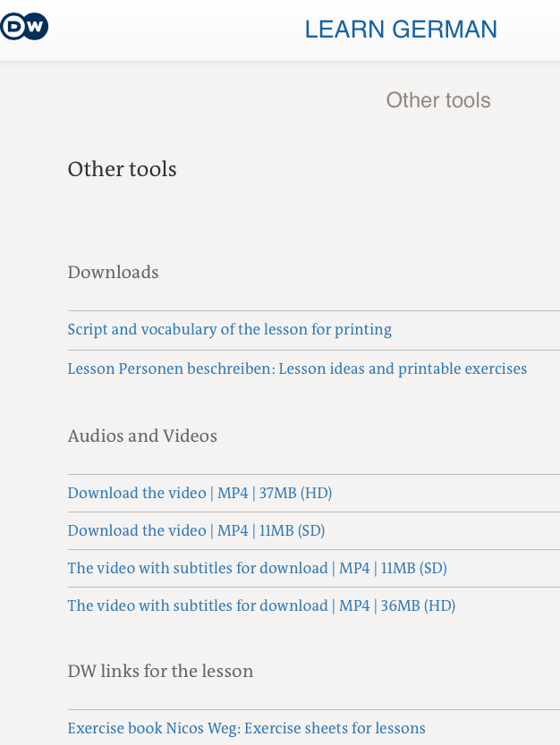Click the Audios and Videos heading
Image resolution: width=560 pixels, height=745 pixels.
coord(142,436)
